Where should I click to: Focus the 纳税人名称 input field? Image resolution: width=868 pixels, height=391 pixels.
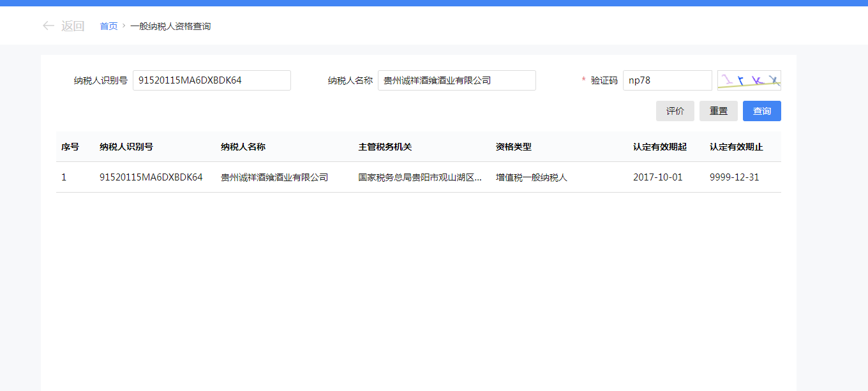(456, 80)
